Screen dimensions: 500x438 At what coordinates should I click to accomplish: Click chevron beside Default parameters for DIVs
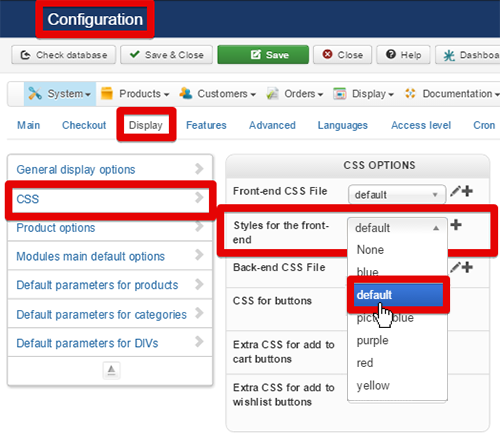point(199,342)
